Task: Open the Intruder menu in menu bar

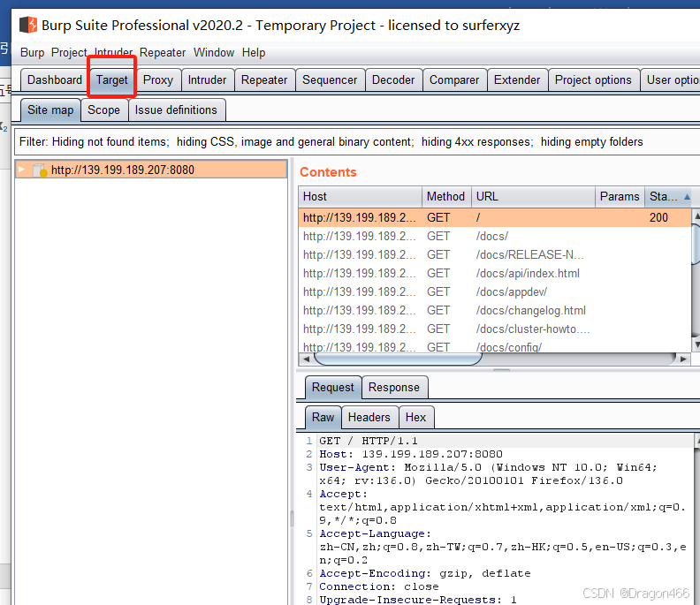Action: coord(113,52)
